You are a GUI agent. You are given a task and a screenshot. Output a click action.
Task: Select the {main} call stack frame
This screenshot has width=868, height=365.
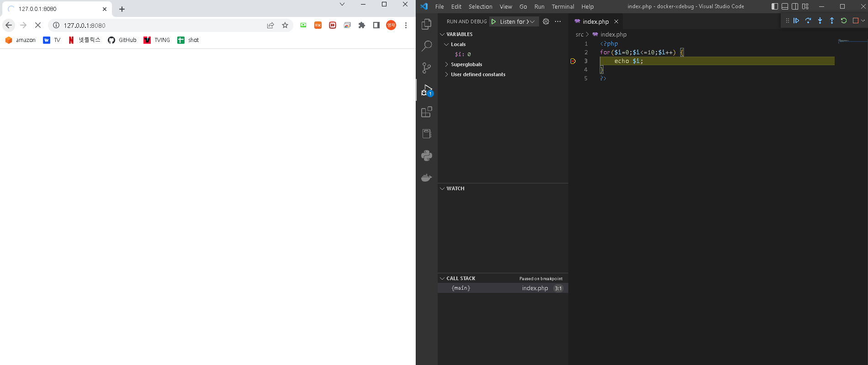tap(503, 288)
